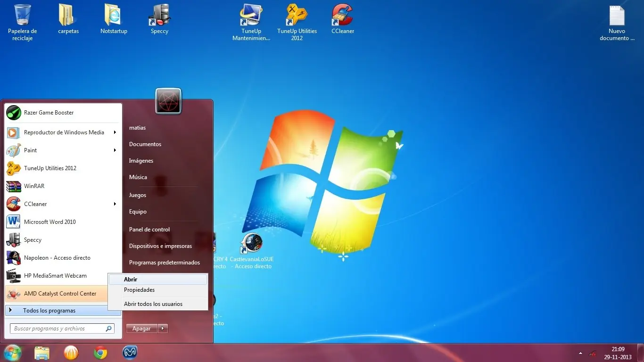644x362 pixels.
Task: Open Programas predeterminados
Action: click(165, 263)
